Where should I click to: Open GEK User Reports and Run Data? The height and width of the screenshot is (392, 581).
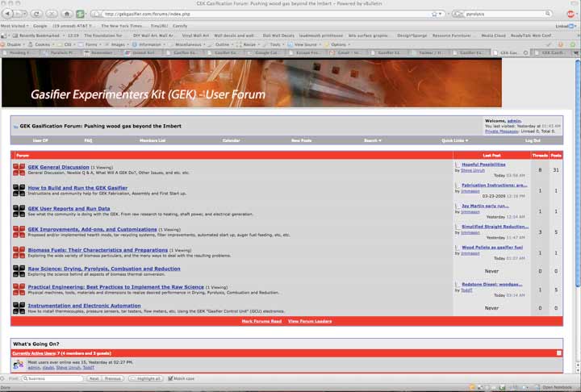(x=69, y=209)
